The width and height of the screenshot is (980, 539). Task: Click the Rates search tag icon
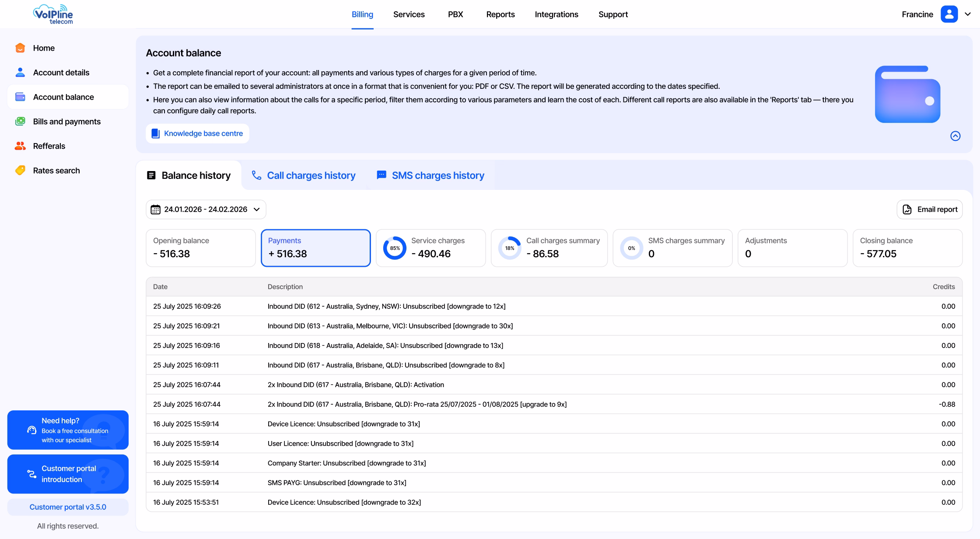(20, 170)
